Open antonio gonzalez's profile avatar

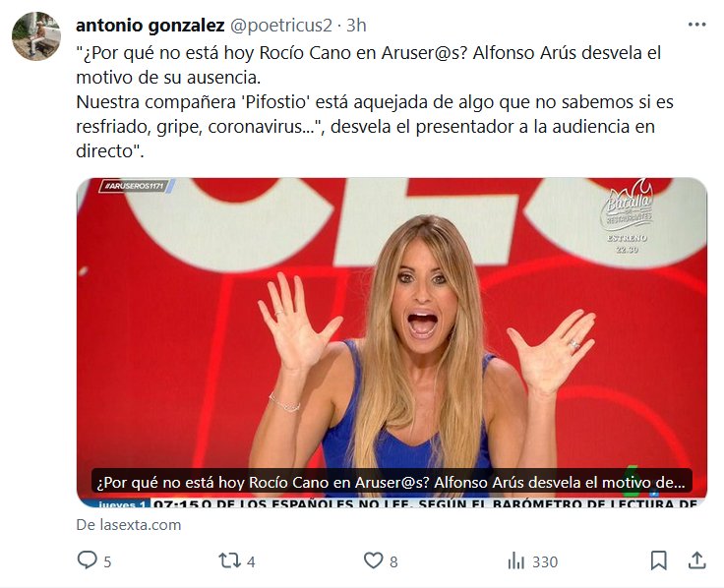click(x=36, y=36)
